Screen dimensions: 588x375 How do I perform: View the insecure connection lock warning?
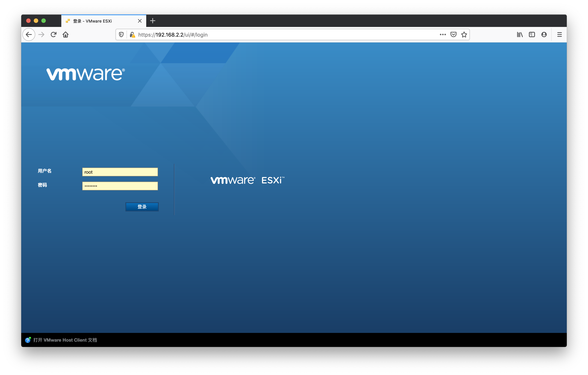point(132,35)
